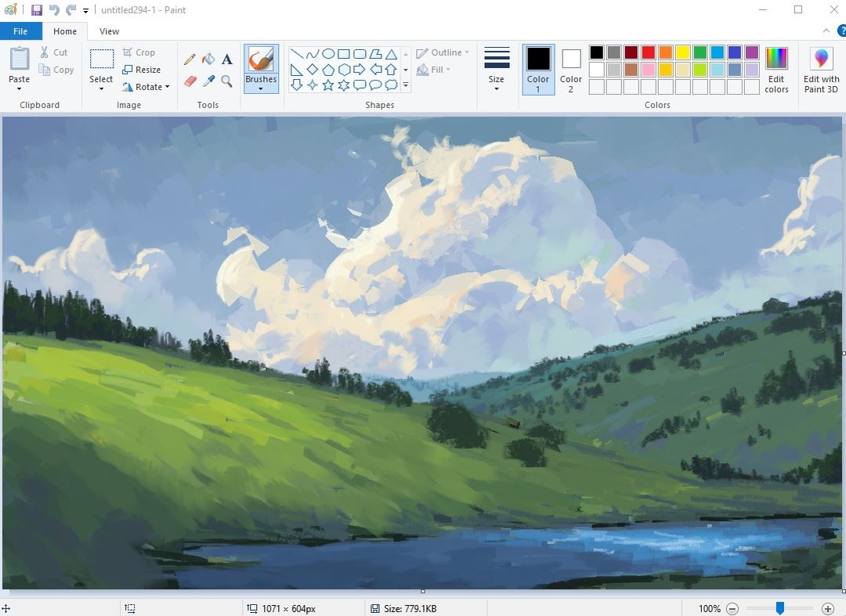Select the Color picker eyedropper tool

(x=209, y=81)
